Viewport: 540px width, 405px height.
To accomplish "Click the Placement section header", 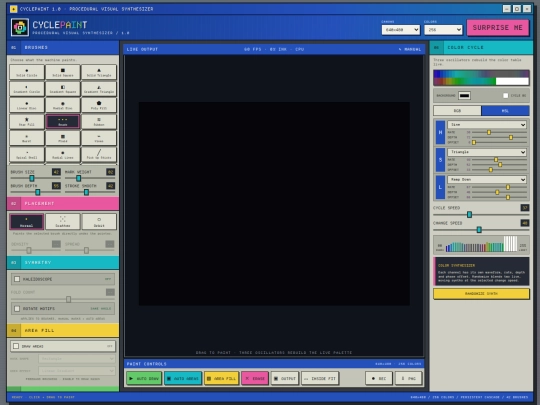I will click(63, 204).
